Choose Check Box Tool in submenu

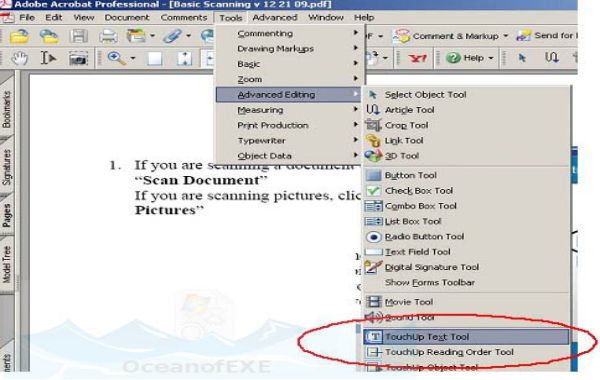(466, 191)
